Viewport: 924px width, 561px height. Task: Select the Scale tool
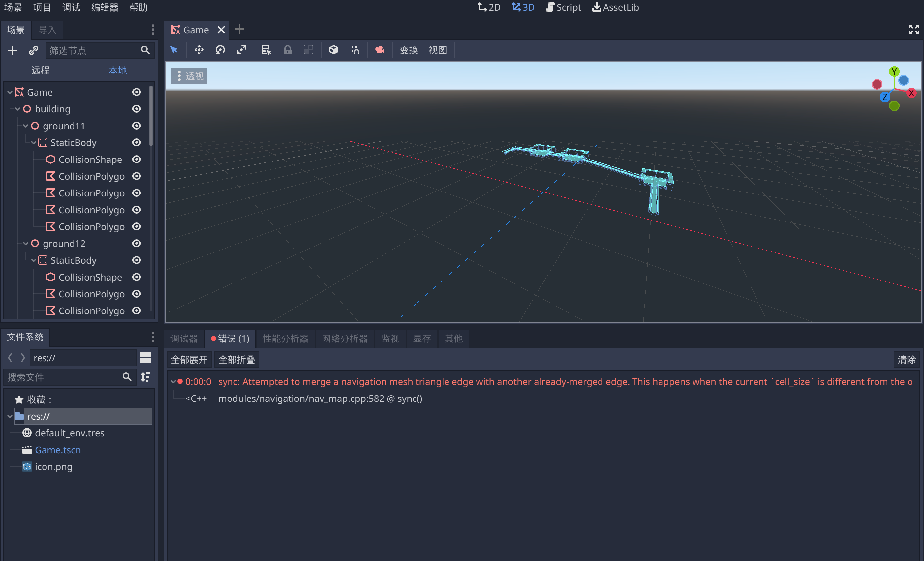click(241, 50)
